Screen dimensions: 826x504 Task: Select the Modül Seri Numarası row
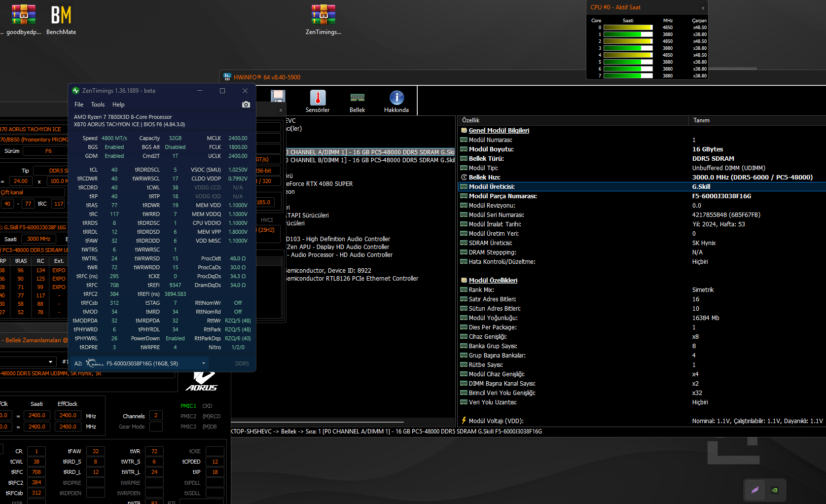pos(642,215)
